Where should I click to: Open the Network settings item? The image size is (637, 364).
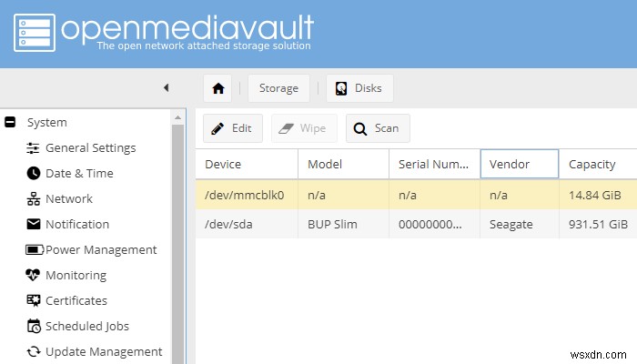(69, 198)
